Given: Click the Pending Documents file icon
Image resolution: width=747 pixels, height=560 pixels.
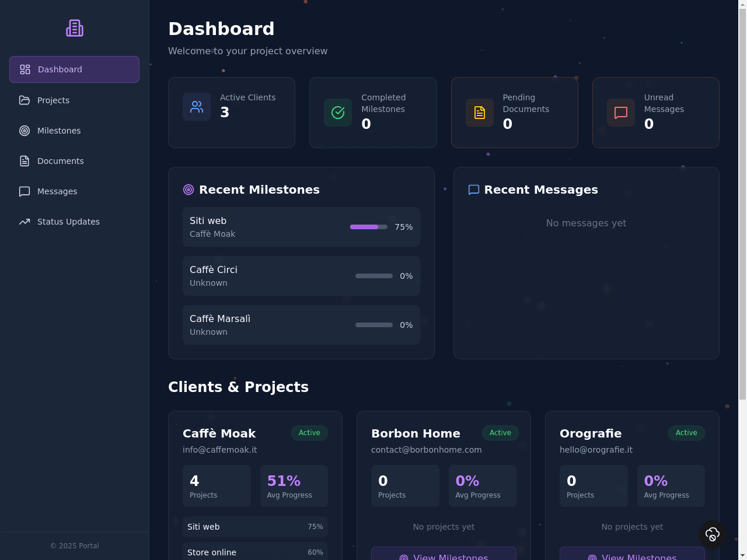Looking at the screenshot, I should [x=480, y=113].
